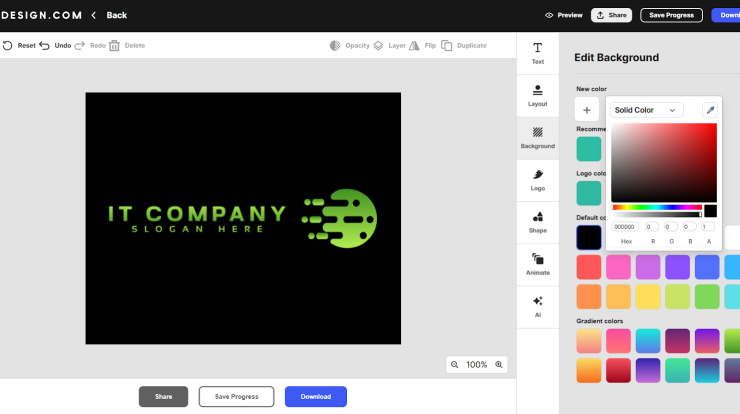Click Save Progress button in header
Image resolution: width=740 pixels, height=414 pixels.
click(x=670, y=15)
